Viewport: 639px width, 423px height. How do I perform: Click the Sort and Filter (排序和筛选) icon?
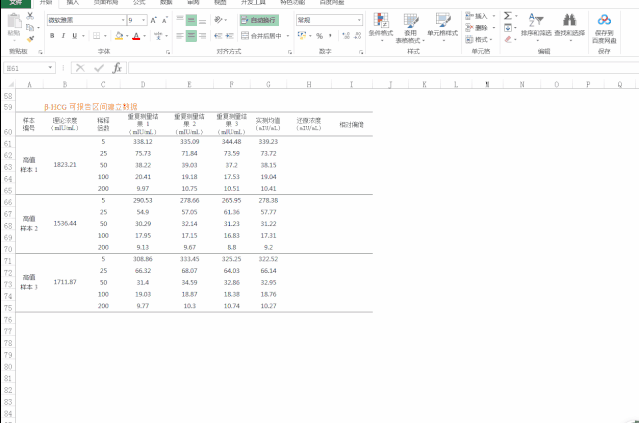[536, 24]
